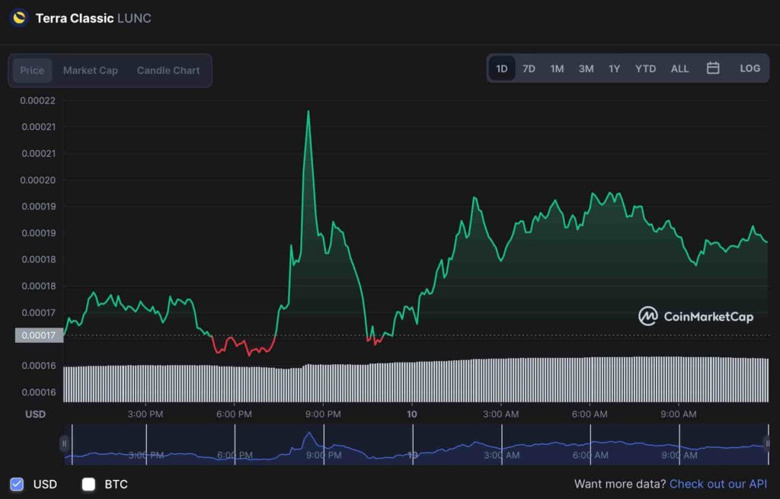Switch to the Market Cap tab
The image size is (780, 499).
click(x=90, y=71)
